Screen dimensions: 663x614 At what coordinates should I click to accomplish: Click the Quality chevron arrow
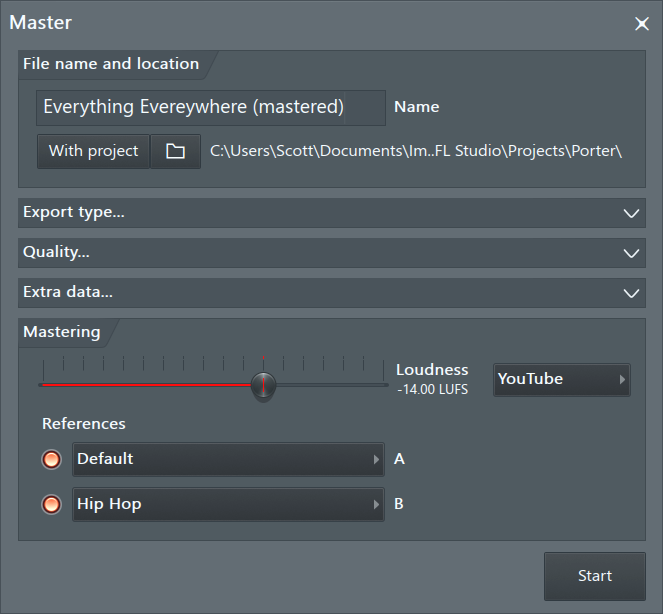point(630,253)
